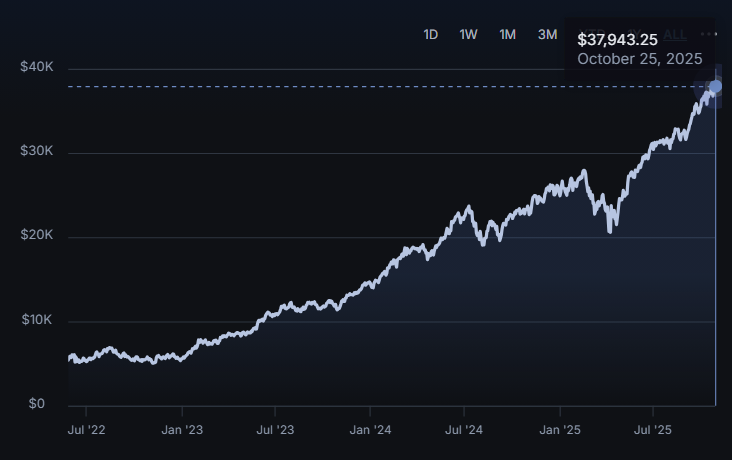Click the $30K axis label

point(37,151)
